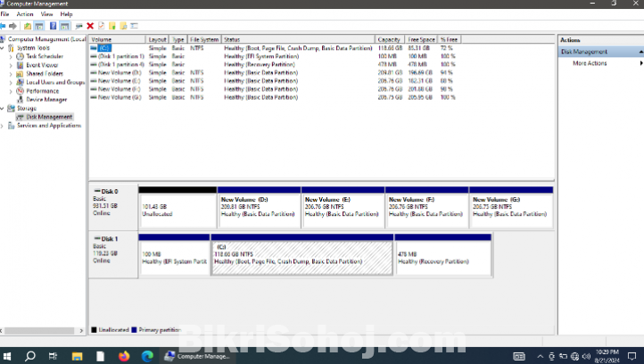Collapse the Storage tree node

pyautogui.click(x=3, y=109)
